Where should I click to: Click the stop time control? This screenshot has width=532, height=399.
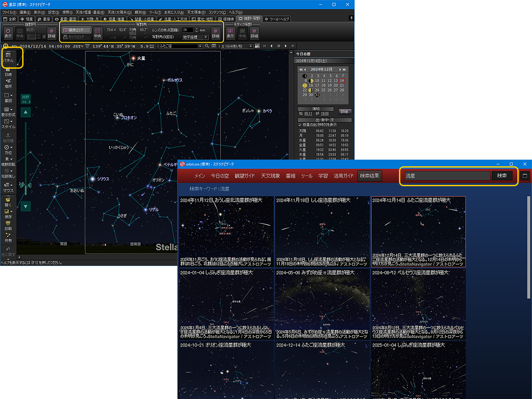279,46
